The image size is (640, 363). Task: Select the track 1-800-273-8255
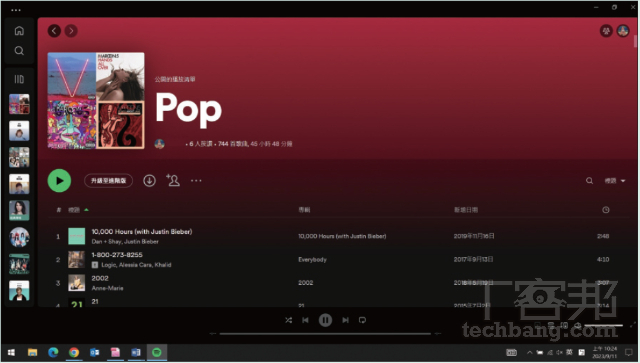point(117,255)
